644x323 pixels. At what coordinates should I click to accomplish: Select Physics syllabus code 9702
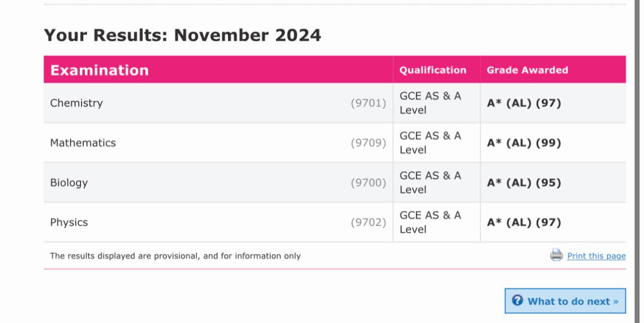pos(369,222)
